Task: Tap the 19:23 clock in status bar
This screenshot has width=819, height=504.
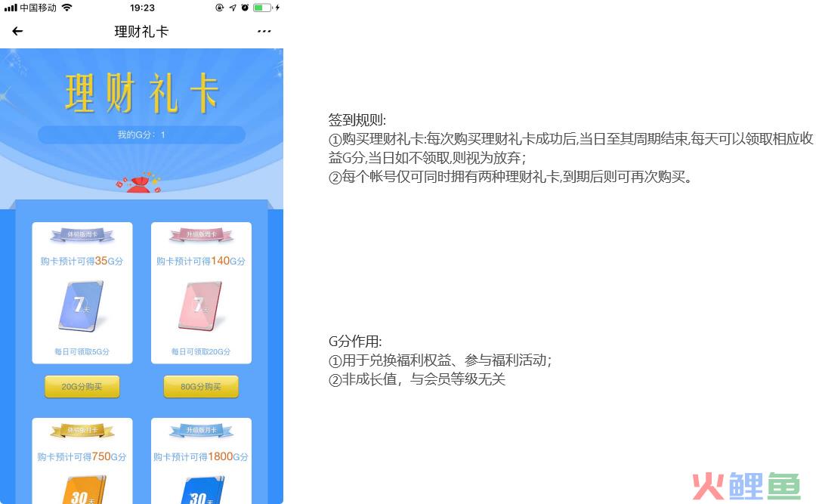Action: (142, 8)
